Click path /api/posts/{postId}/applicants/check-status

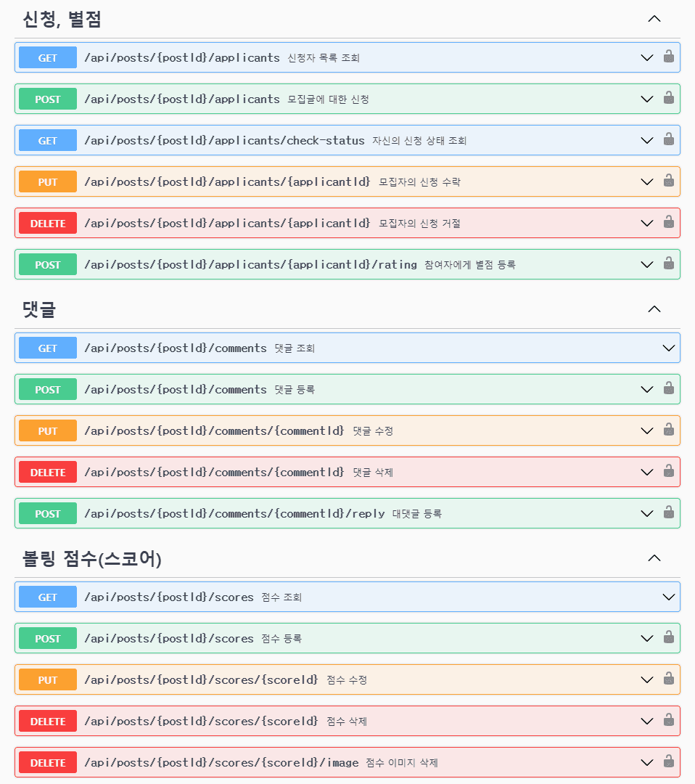tap(224, 141)
